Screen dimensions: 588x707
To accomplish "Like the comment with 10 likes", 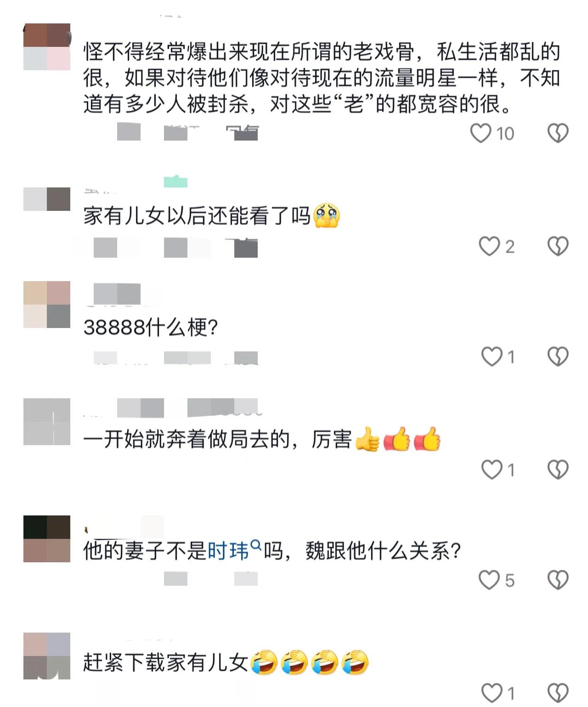I will coord(481,133).
